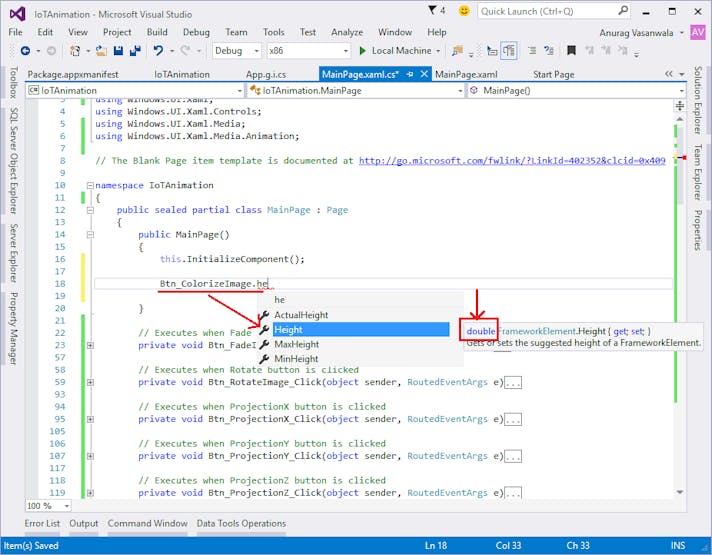712x555 pixels.
Task: Click the Anurag Vasanwala account name
Action: [636, 33]
